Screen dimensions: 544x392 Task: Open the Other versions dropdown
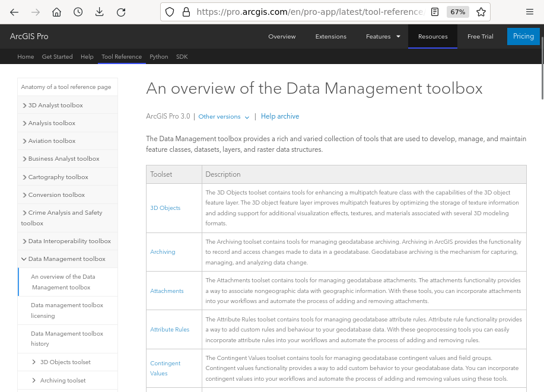(x=224, y=117)
